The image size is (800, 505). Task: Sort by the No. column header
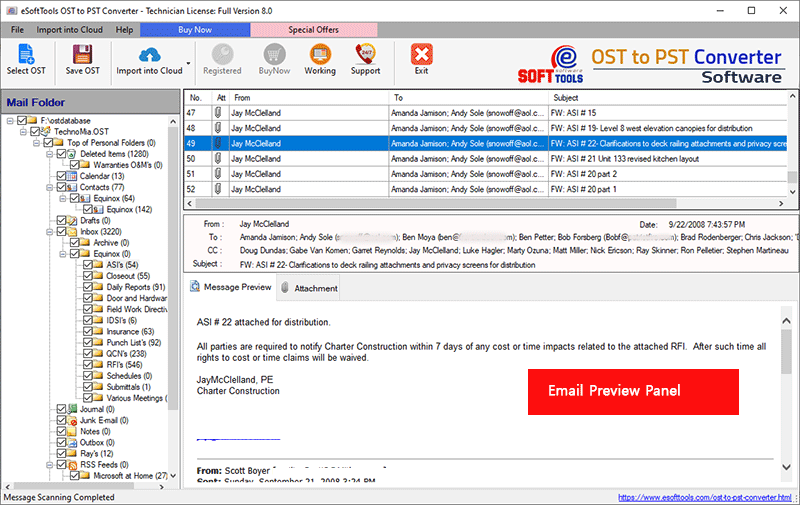click(x=199, y=97)
